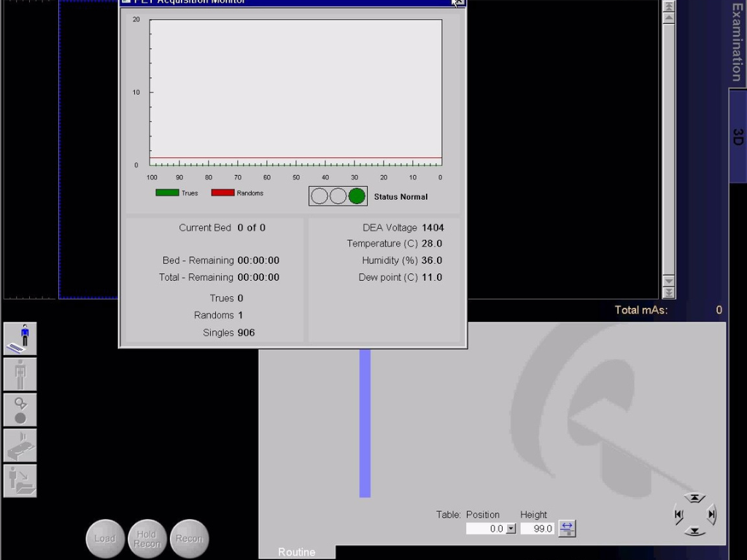Click the scrollbar down arrow
747x560 pixels.
tap(668, 281)
